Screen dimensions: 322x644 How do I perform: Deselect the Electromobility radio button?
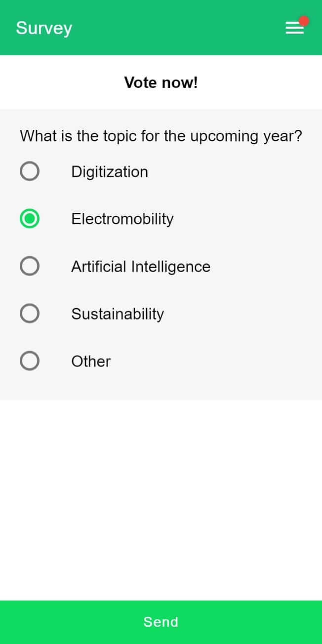(30, 218)
